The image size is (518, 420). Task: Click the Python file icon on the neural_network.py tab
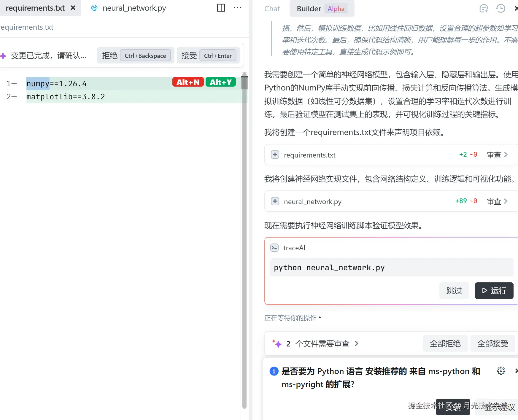coord(94,8)
